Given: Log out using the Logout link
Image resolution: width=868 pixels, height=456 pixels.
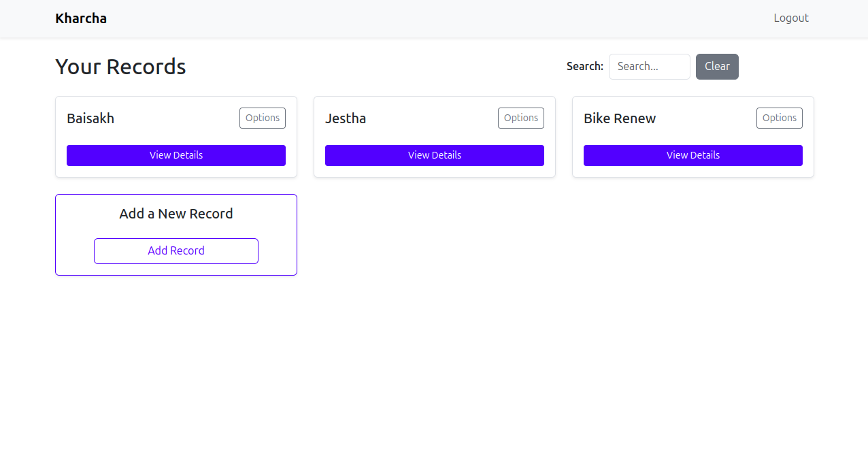Looking at the screenshot, I should tap(790, 18).
